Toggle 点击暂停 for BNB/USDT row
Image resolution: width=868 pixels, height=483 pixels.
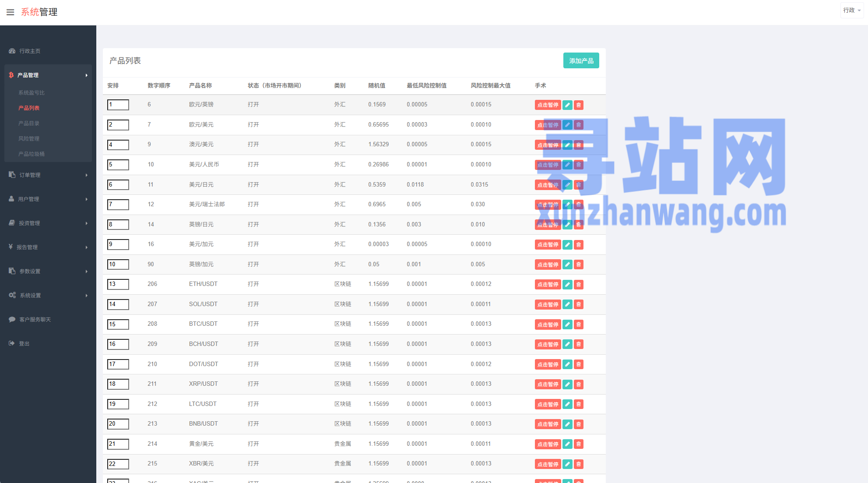click(x=548, y=424)
